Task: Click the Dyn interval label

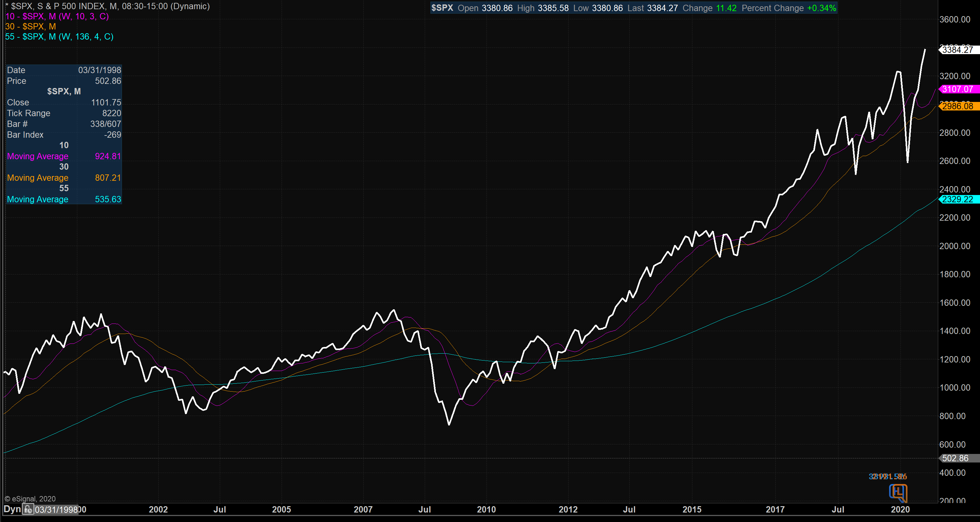Action: point(12,509)
